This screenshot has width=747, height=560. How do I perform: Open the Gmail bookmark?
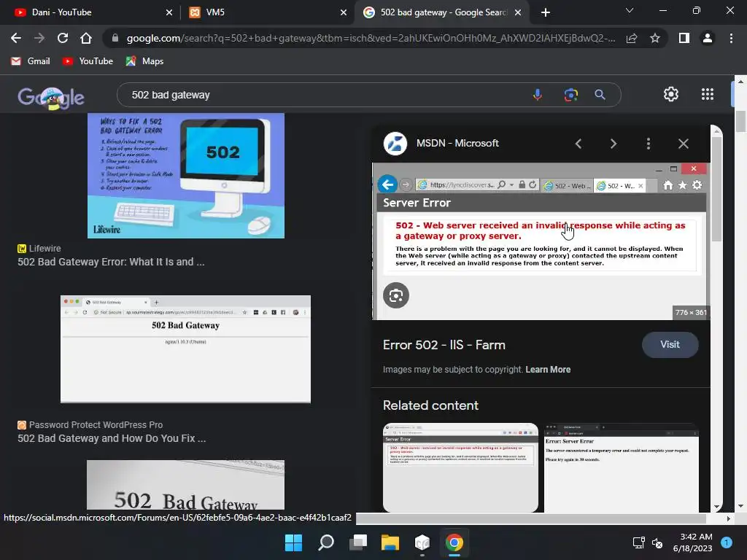coord(31,61)
